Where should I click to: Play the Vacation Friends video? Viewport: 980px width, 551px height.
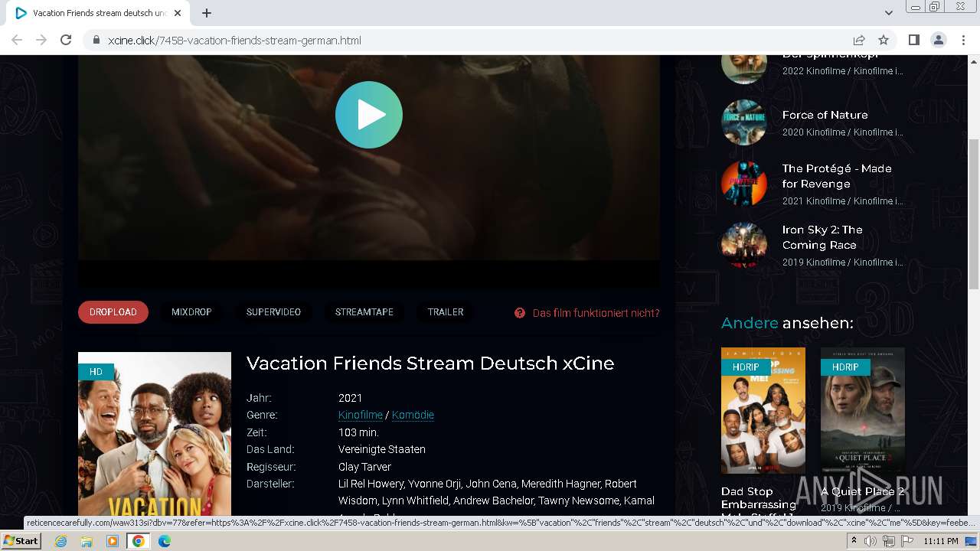click(x=369, y=115)
